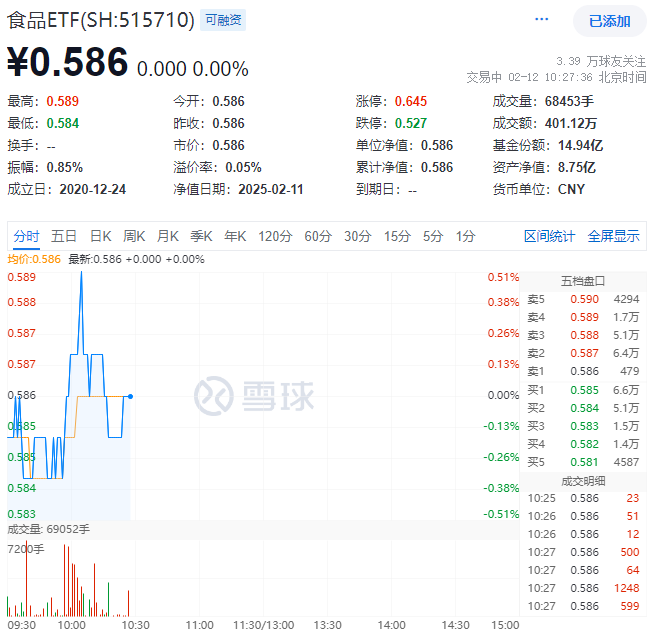Click the 涨停 value 0.645

pos(411,101)
